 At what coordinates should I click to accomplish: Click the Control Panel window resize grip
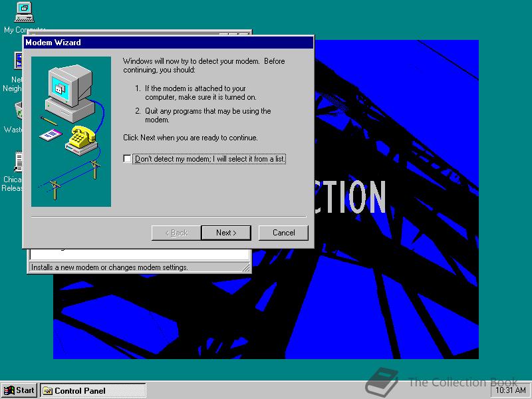point(246,268)
